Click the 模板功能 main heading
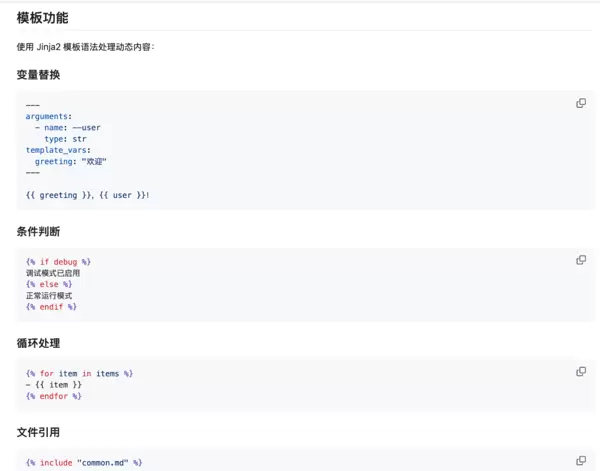Viewport: 600px width, 471px height. pos(43,18)
